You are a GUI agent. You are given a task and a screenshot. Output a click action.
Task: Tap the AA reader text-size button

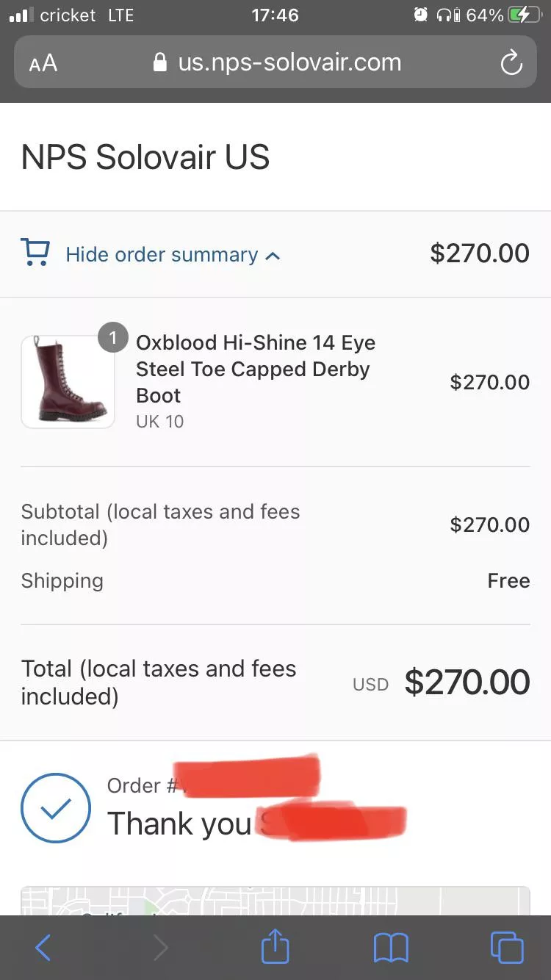(x=43, y=63)
